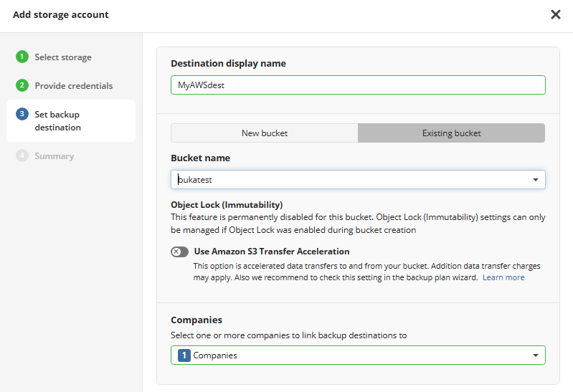Open the Summary step

pyautogui.click(x=54, y=156)
